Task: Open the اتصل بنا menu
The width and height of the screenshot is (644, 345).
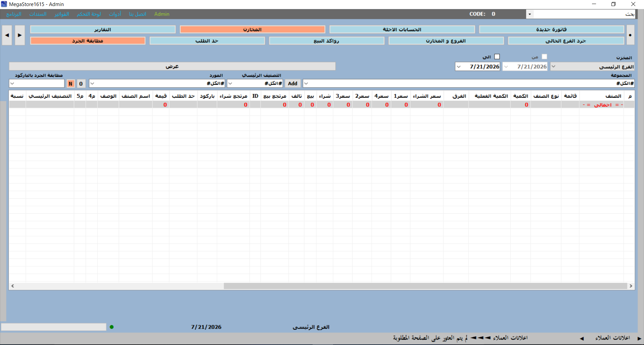Action: [138, 14]
